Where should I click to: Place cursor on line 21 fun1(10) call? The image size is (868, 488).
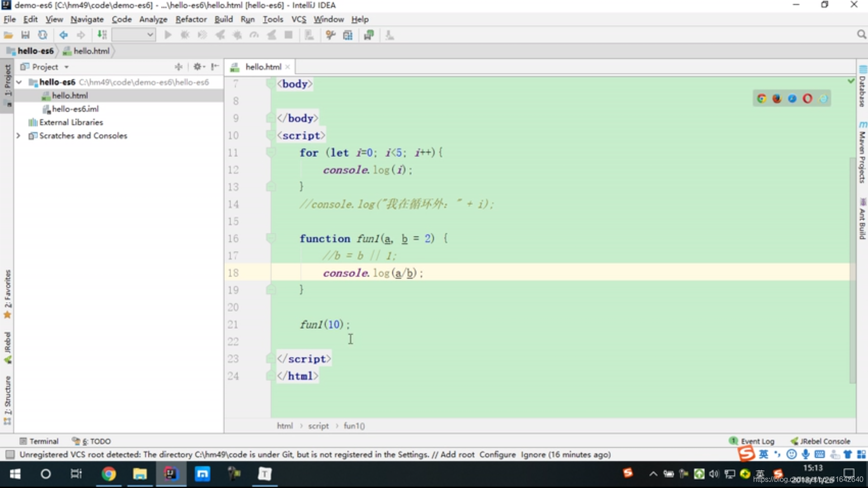325,324
